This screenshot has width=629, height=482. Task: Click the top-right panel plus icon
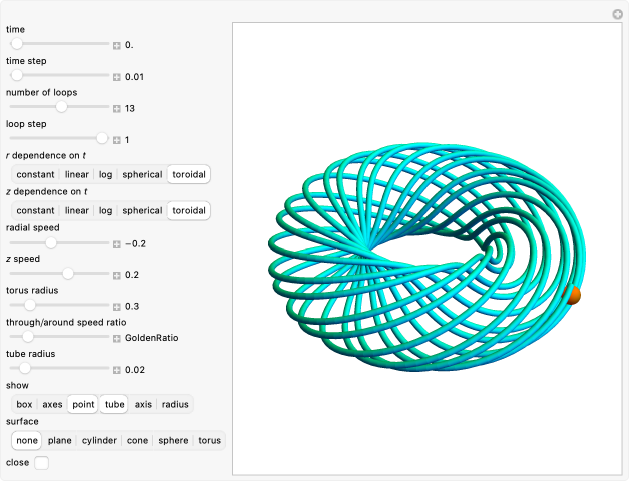pyautogui.click(x=618, y=14)
